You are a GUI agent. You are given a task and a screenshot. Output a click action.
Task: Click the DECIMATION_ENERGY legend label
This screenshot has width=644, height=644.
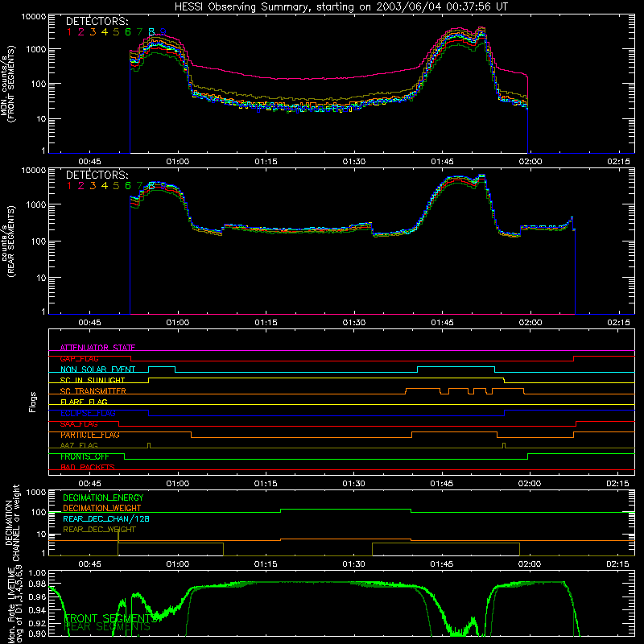[x=103, y=497]
